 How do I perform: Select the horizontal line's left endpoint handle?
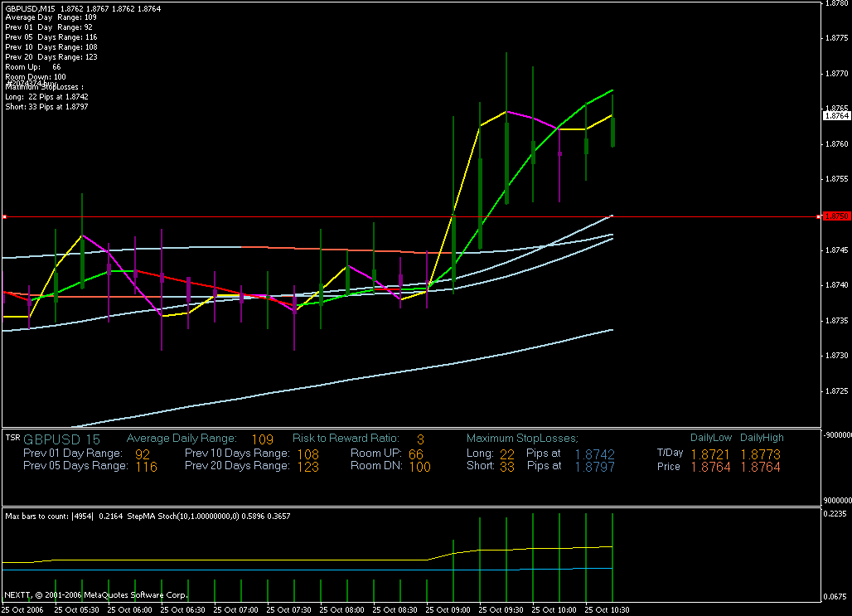click(4, 216)
